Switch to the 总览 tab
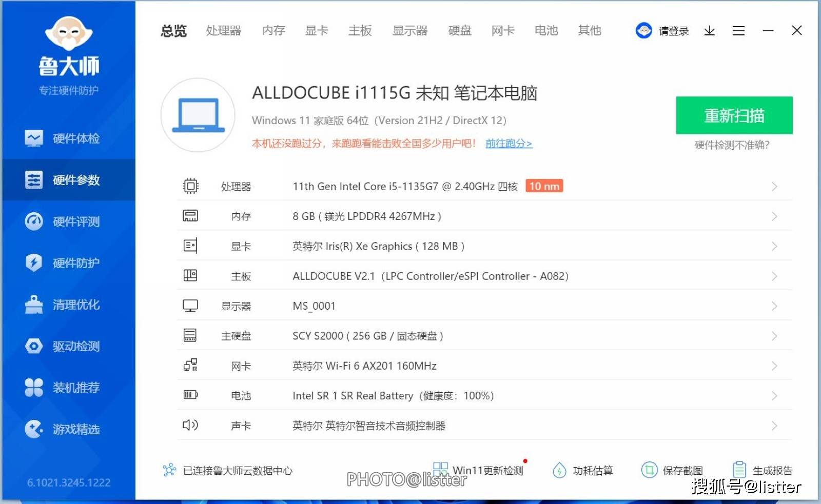This screenshot has height=504, width=821. (x=174, y=31)
